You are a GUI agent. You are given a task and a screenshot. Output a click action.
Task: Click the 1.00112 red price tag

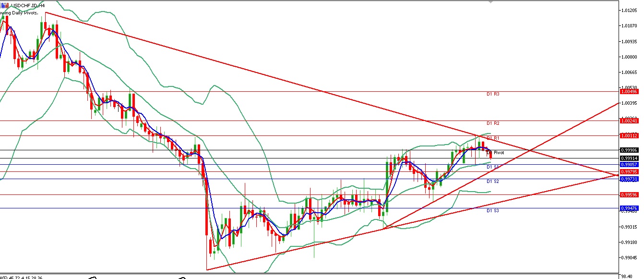pos(628,136)
